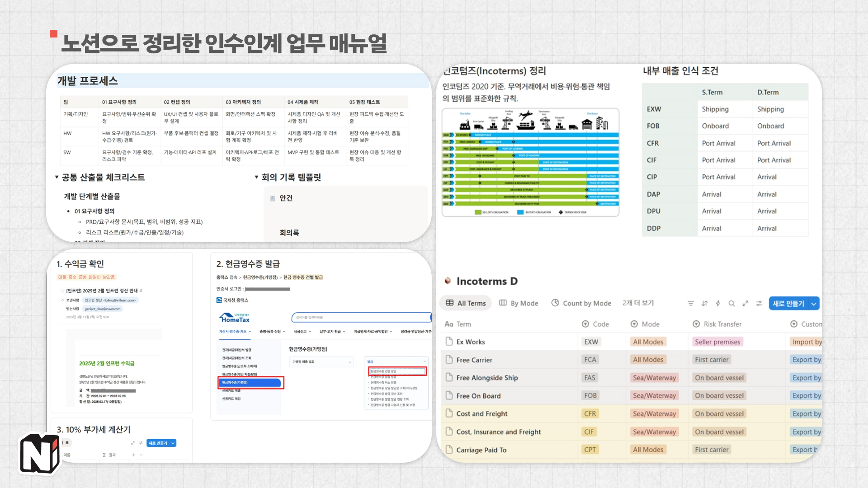Switch to the Count by Mode view tab

tap(581, 303)
